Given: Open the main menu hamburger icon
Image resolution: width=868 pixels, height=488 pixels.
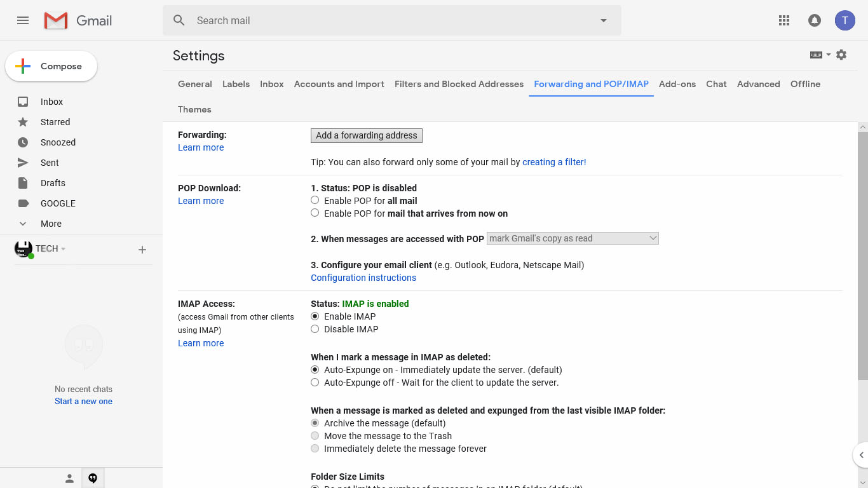Looking at the screenshot, I should coord(23,20).
